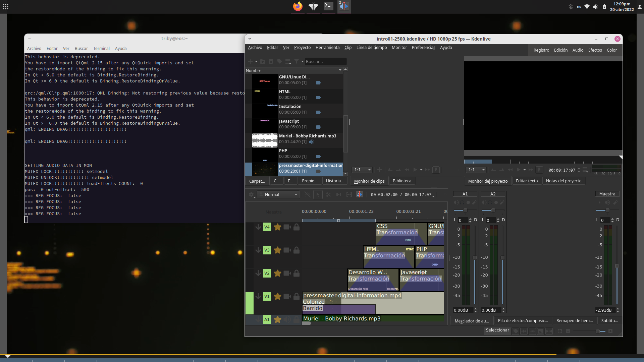Open the Normal edit mode dropdown
Screen dimensions: 644x362
click(278, 194)
